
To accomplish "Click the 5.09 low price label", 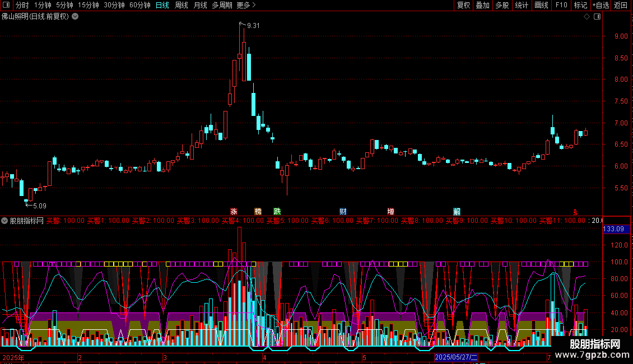I will [x=40, y=206].
